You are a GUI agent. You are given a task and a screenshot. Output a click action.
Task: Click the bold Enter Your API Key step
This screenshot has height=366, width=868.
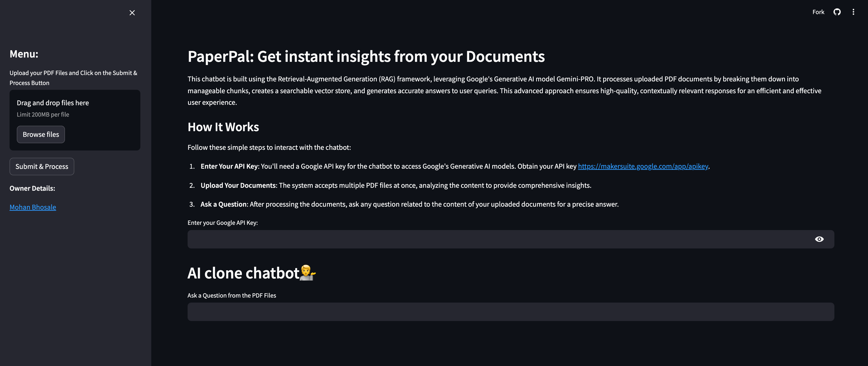tap(229, 166)
